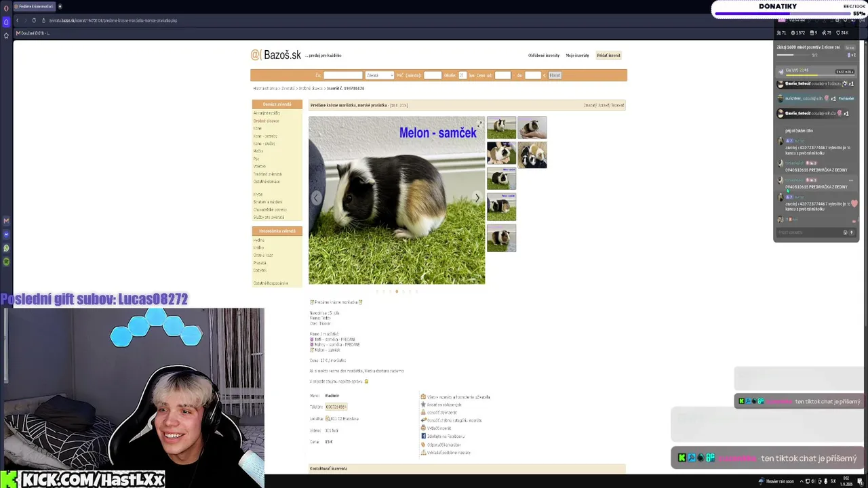
Task: Open WhatsApp icon in Opera sidebar
Action: (6, 248)
